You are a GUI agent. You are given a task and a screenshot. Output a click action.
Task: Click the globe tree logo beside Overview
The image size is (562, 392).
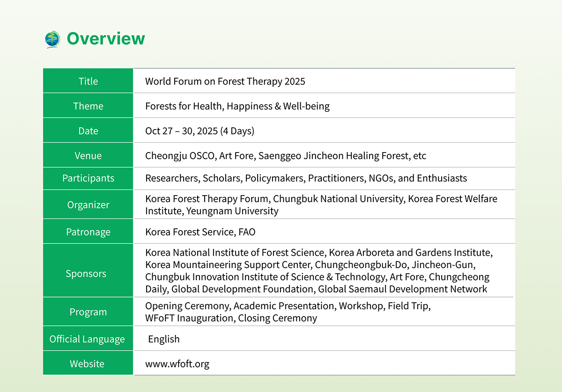click(52, 39)
